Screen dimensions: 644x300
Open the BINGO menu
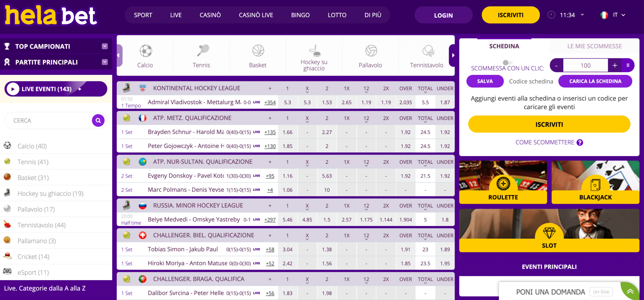point(300,15)
